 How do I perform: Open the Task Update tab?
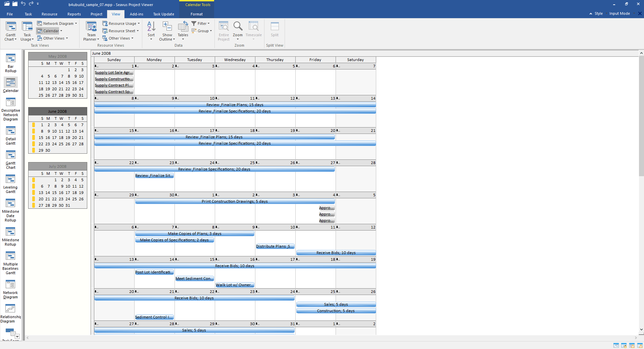pos(163,14)
